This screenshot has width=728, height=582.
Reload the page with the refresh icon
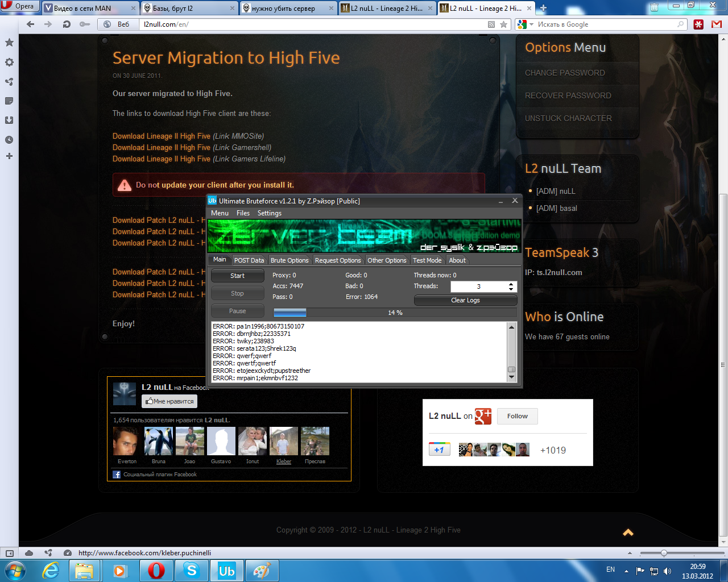pos(67,24)
